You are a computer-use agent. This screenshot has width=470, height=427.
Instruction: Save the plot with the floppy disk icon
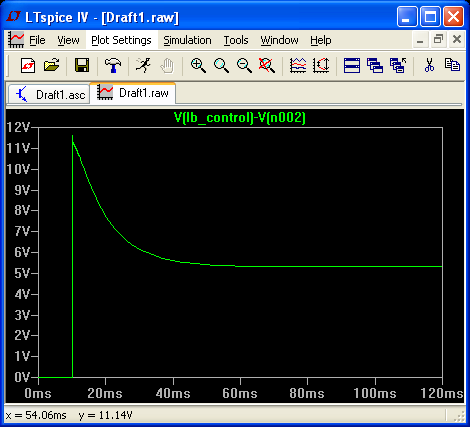[82, 65]
